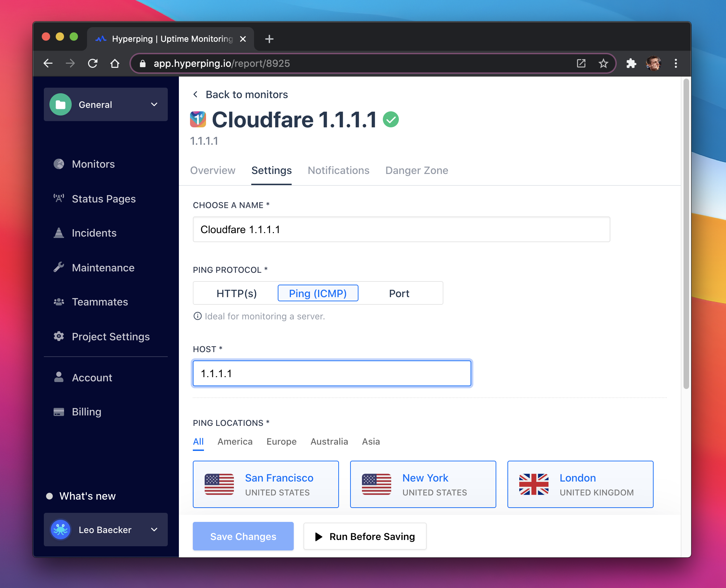Filter ping locations by Europe
Image resolution: width=726 pixels, height=588 pixels.
coord(281,442)
